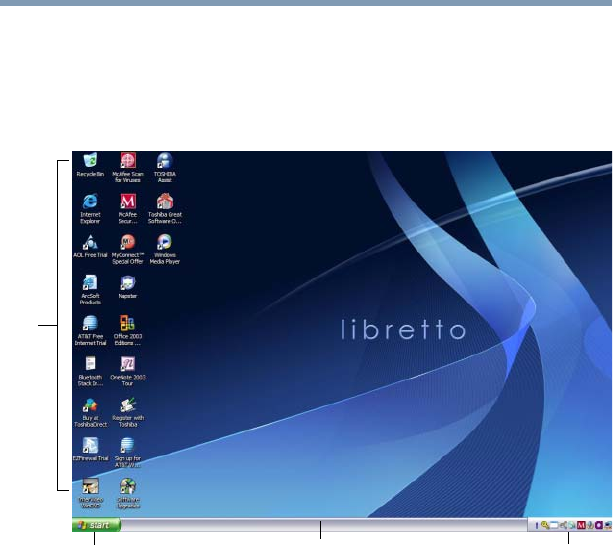
Task: Open Office 2003 Editions shortcut
Action: [x=128, y=331]
